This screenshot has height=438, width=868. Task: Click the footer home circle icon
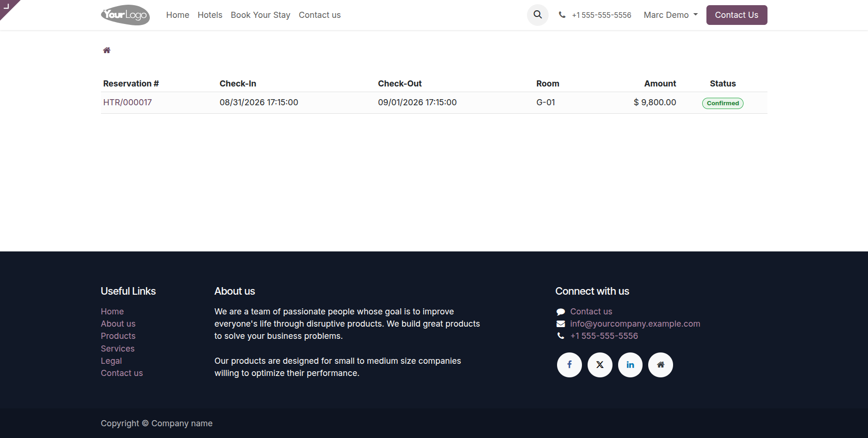(x=660, y=365)
